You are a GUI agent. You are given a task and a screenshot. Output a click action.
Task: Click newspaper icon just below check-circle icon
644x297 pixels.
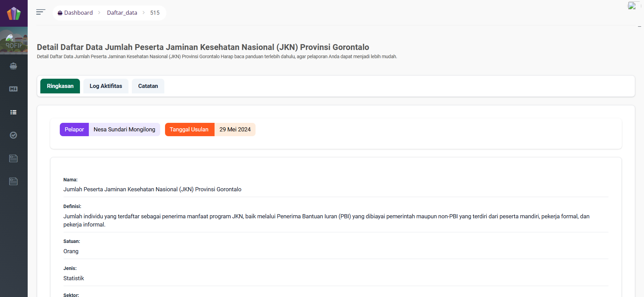point(13,158)
